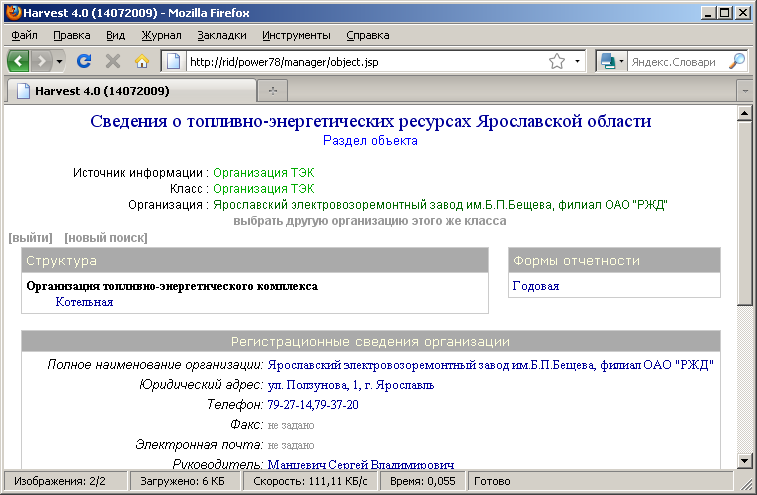The width and height of the screenshot is (757, 495).
Task: Open the Журнал menu
Action: (x=161, y=35)
